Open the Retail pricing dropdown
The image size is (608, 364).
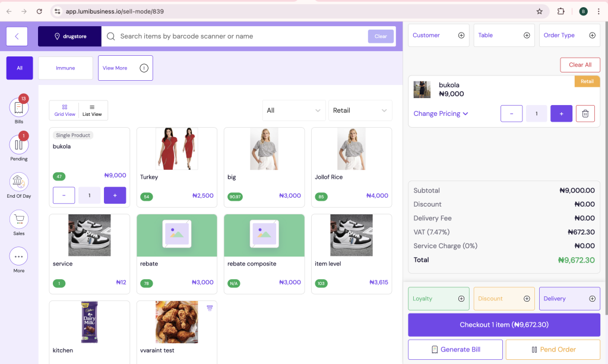pyautogui.click(x=360, y=110)
